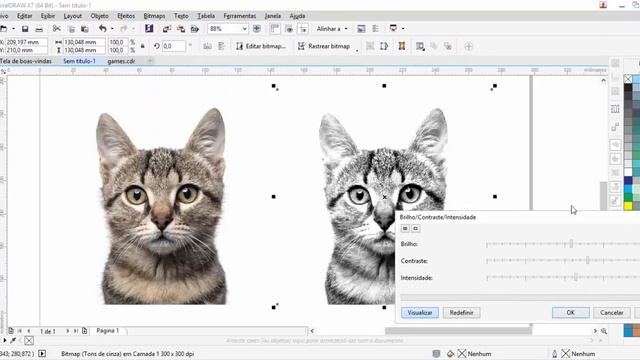Viewport: 640px width, 360px height.
Task: Click the outline pen icon in status bar
Action: 554,353
